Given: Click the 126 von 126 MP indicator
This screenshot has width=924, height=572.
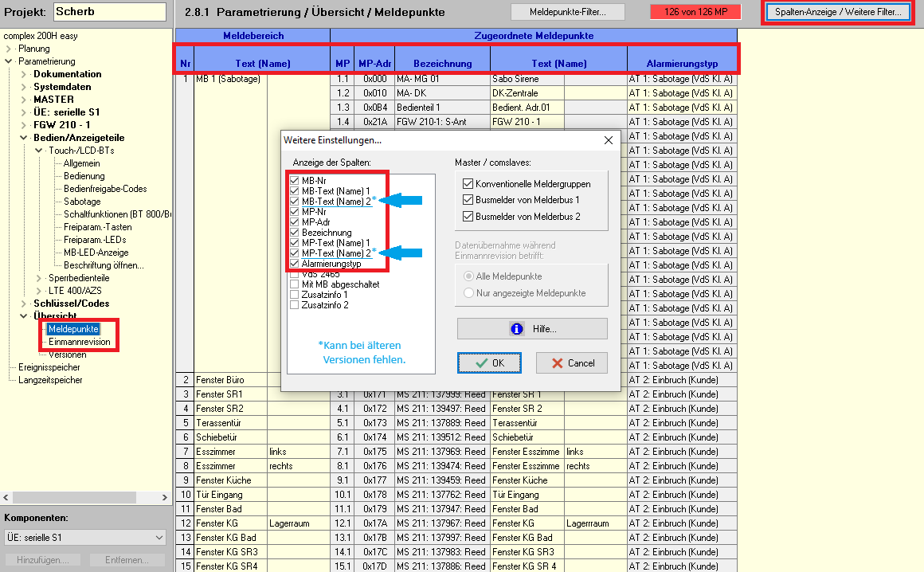Looking at the screenshot, I should (695, 12).
